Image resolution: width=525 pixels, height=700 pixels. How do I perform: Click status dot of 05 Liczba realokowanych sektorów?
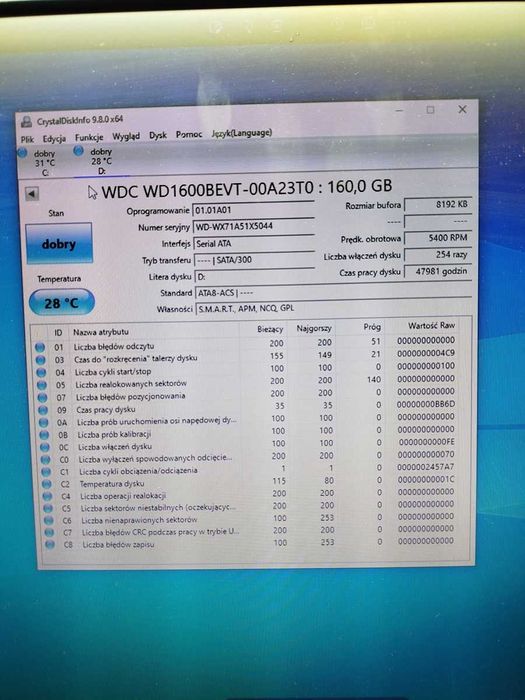point(42,385)
